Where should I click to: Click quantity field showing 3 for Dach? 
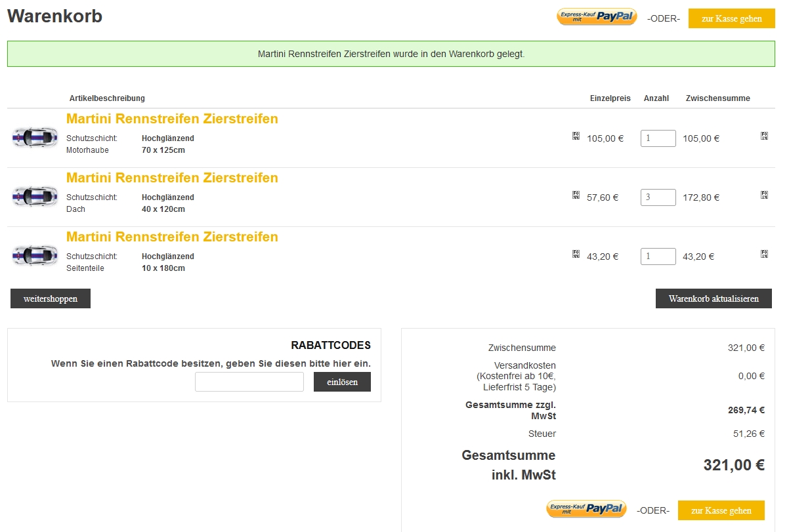coord(658,197)
